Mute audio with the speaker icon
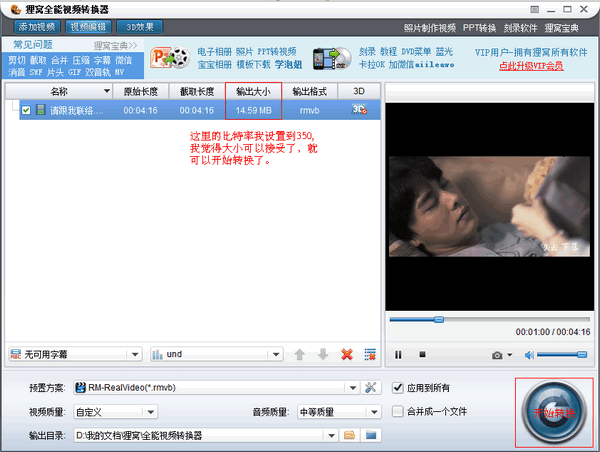 [529, 355]
